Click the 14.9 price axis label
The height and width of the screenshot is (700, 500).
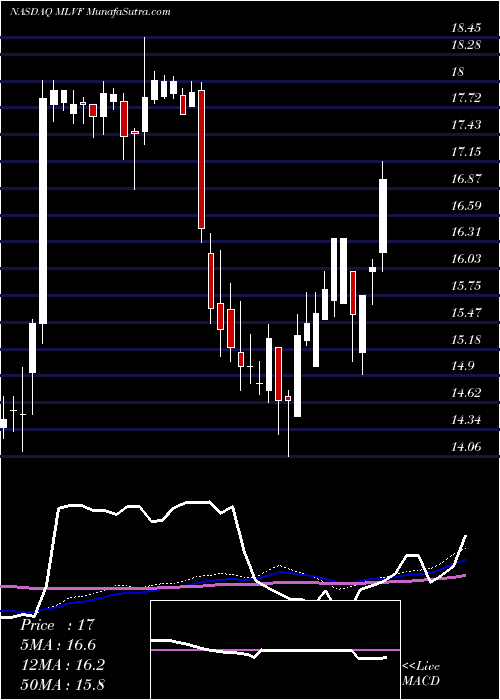[x=462, y=367]
